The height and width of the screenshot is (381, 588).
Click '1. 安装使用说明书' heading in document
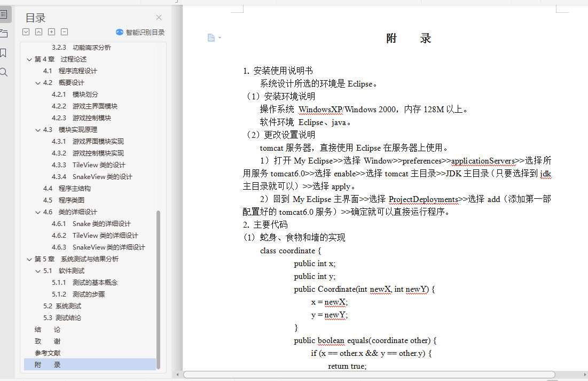tap(278, 71)
